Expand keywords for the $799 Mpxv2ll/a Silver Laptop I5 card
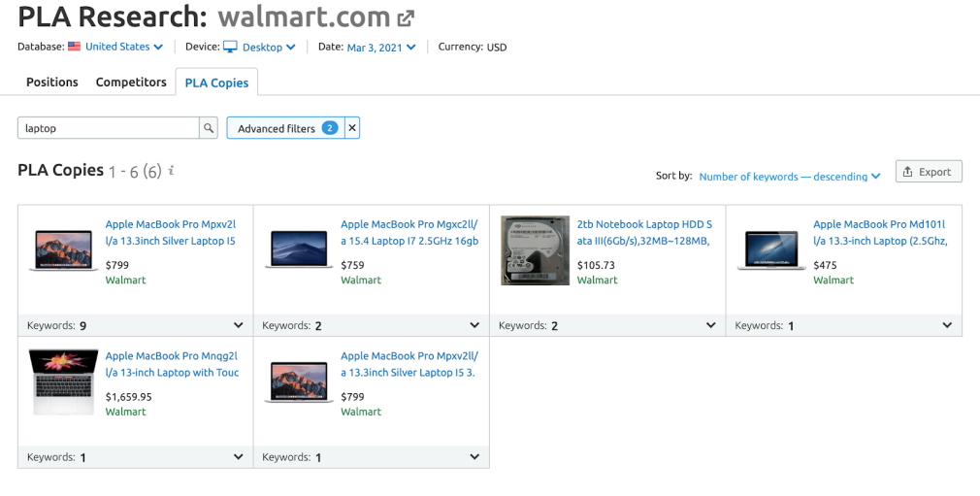Viewport: 980px width, 496px height. click(239, 325)
